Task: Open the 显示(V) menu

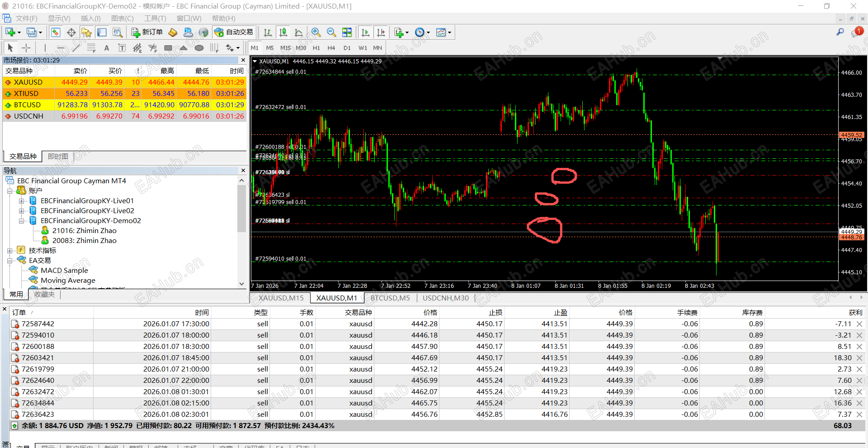Action: pyautogui.click(x=59, y=19)
